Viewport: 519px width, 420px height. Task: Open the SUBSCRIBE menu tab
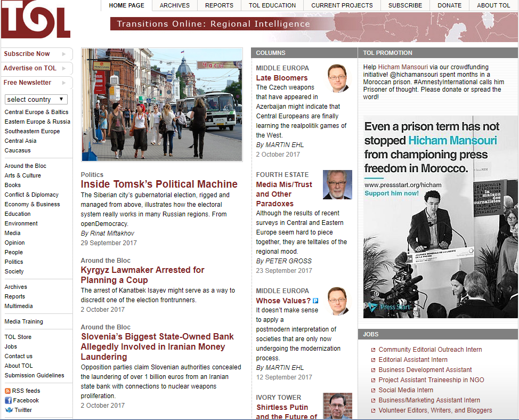(x=405, y=6)
